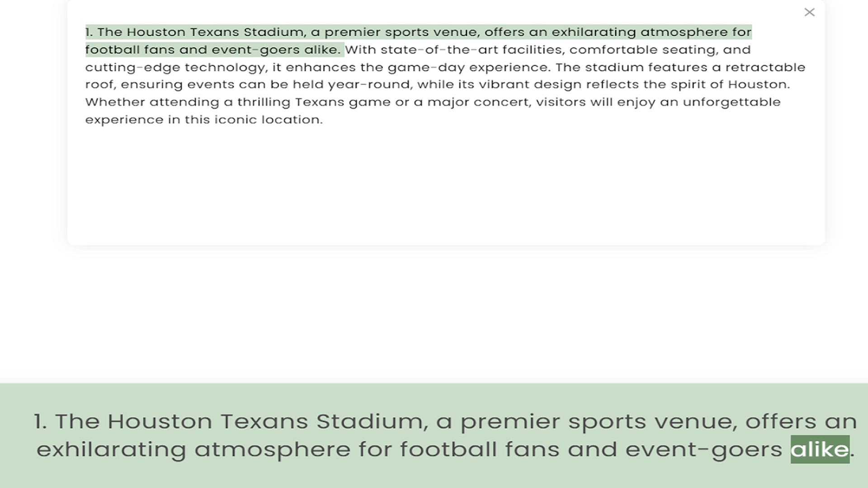Click "exhilarating" in the large green caption
The width and height of the screenshot is (868, 488).
(x=111, y=450)
